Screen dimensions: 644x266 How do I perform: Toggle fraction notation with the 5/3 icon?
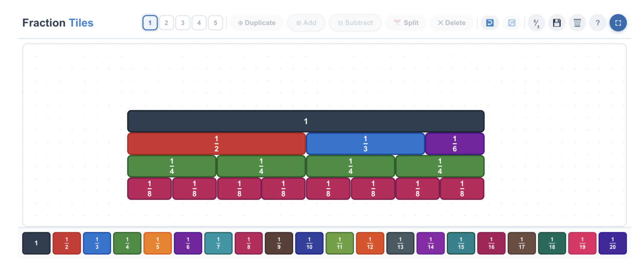[x=536, y=23]
